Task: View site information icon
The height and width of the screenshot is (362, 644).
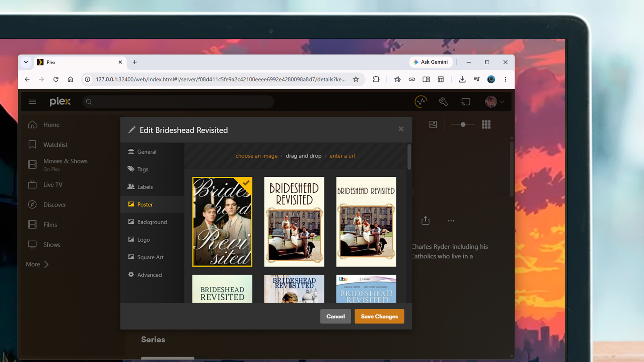Action: (x=87, y=79)
